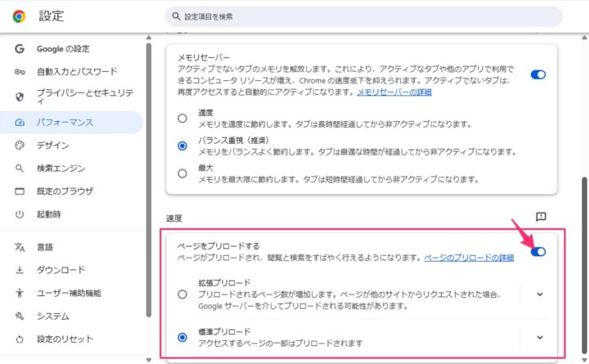Image resolution: width=589 pixels, height=364 pixels.
Task: Expand the 標準プリロード details chevron
Action: (x=540, y=337)
